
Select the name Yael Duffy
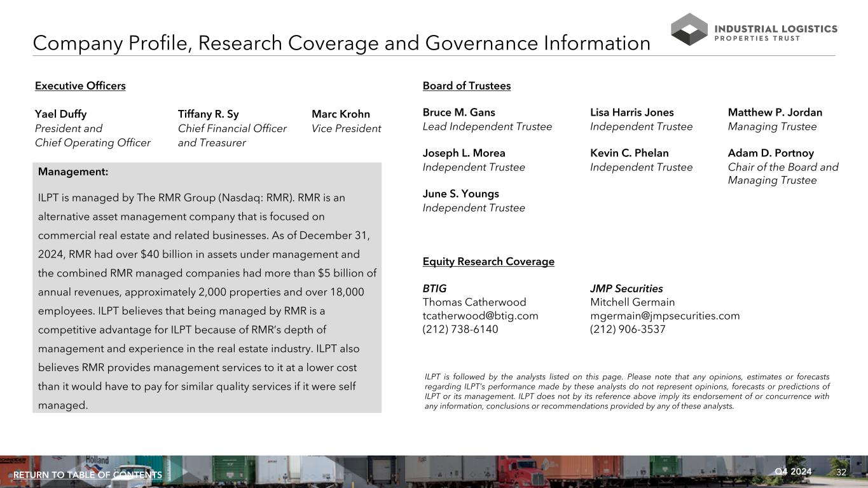60,114
